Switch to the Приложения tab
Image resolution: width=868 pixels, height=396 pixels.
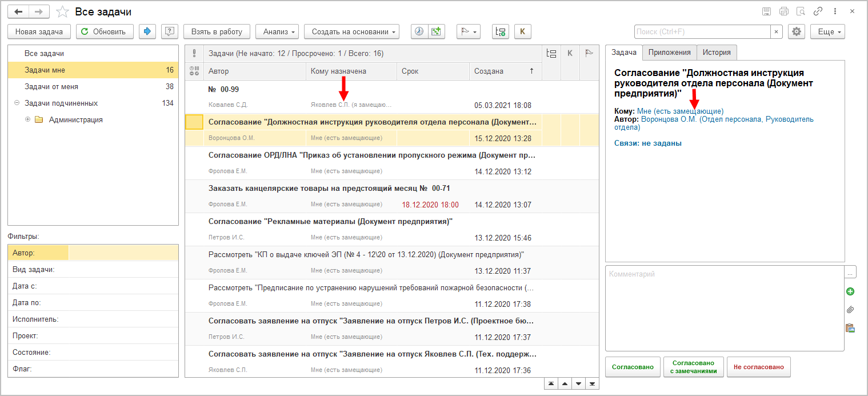tap(669, 52)
